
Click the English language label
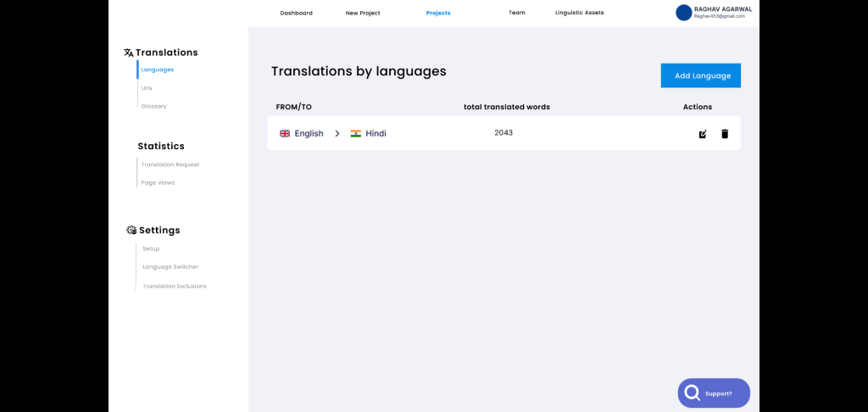pos(309,133)
